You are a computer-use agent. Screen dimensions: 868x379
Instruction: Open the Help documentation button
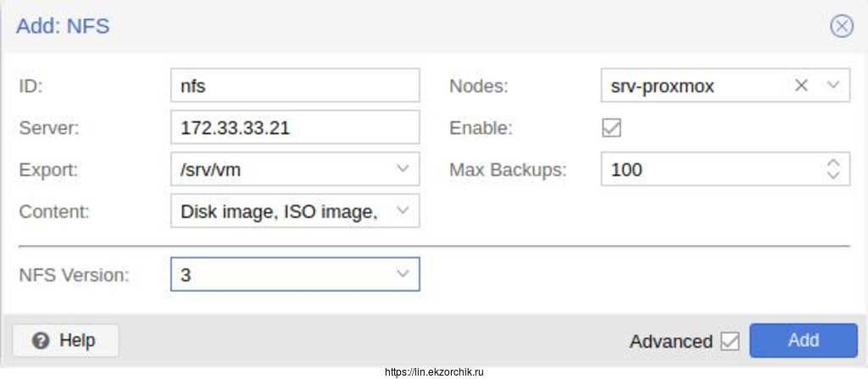[66, 341]
